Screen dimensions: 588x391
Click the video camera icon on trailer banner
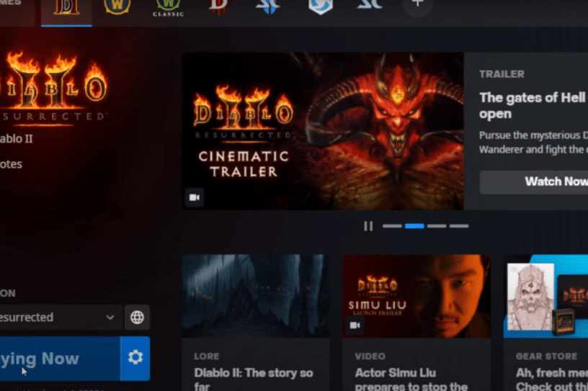pyautogui.click(x=195, y=197)
